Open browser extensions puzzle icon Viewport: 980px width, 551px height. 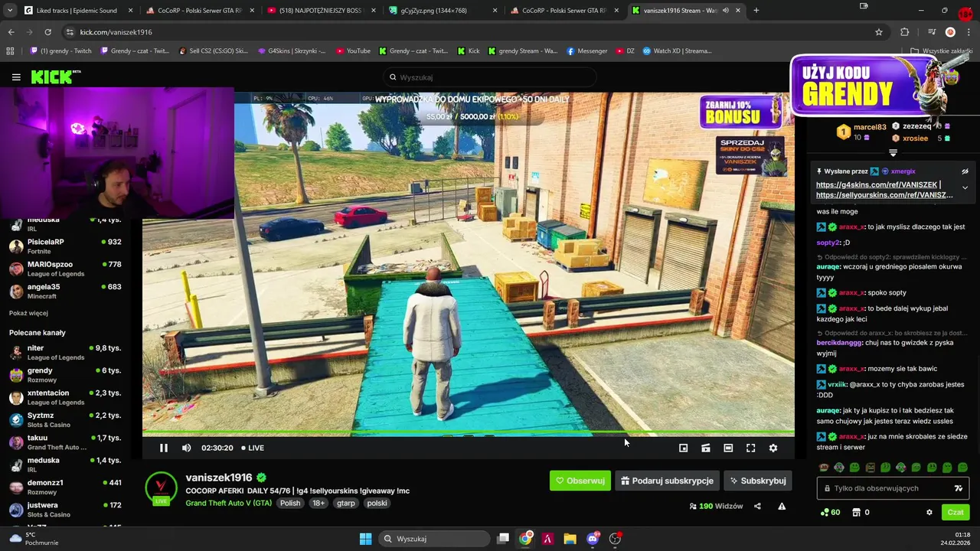coord(905,32)
